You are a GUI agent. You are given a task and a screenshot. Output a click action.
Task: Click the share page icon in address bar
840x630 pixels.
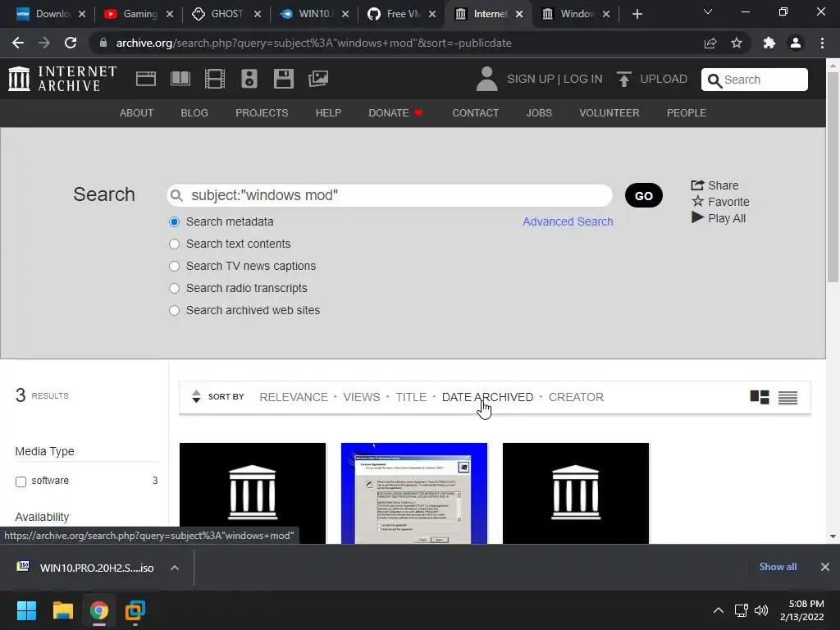tap(710, 43)
